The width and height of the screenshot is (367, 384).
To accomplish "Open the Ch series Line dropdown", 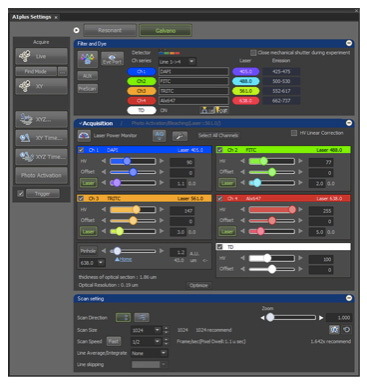I will (x=177, y=61).
